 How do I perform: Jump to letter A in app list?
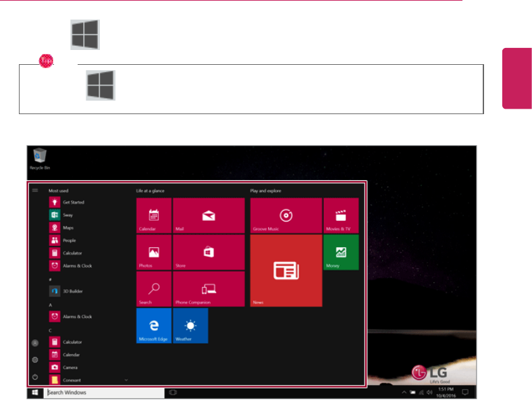click(x=50, y=305)
